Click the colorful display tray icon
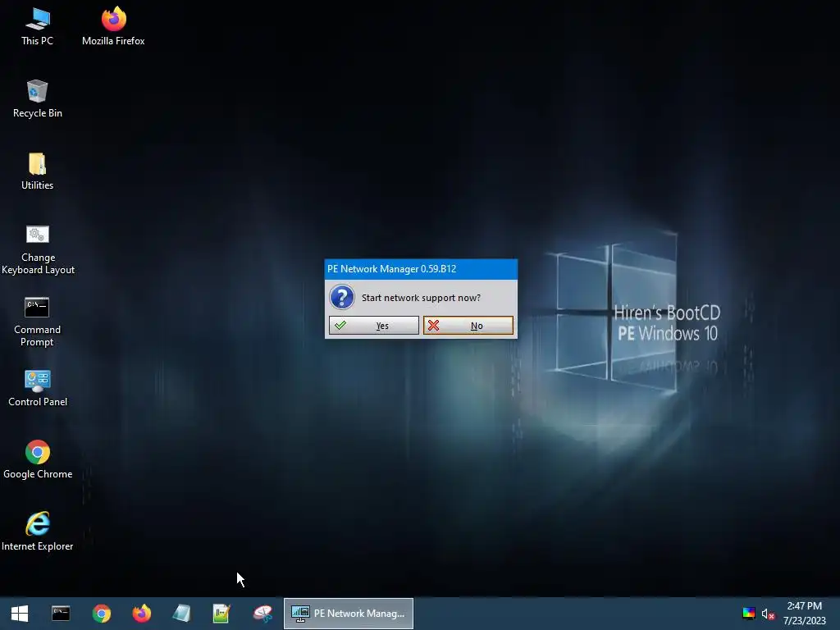This screenshot has height=630, width=840. coord(749,614)
